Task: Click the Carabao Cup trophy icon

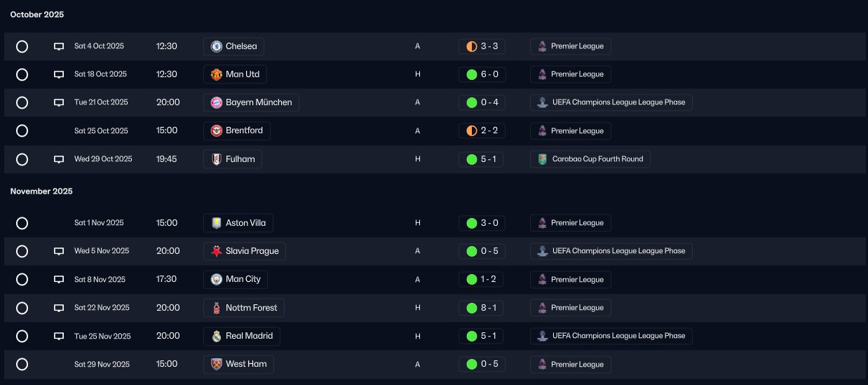Action: pyautogui.click(x=542, y=159)
